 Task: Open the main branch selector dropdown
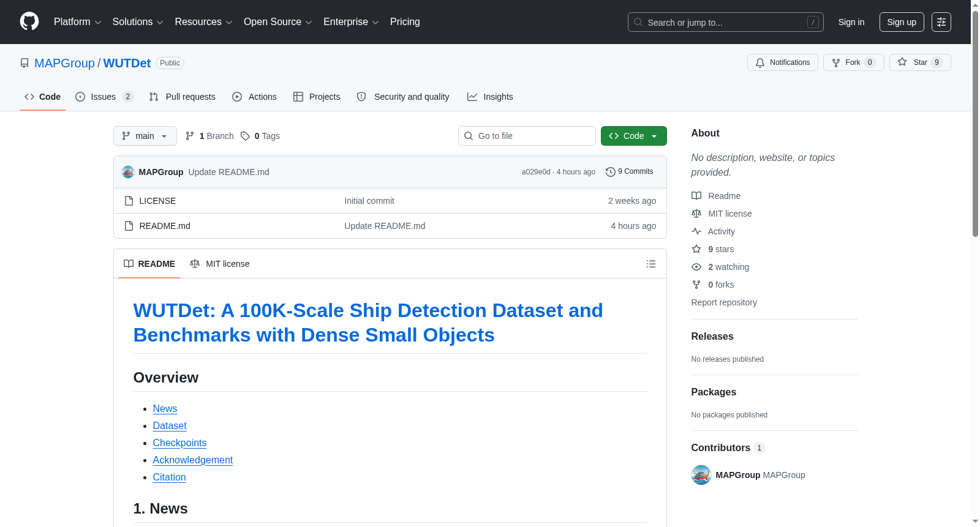pyautogui.click(x=145, y=136)
